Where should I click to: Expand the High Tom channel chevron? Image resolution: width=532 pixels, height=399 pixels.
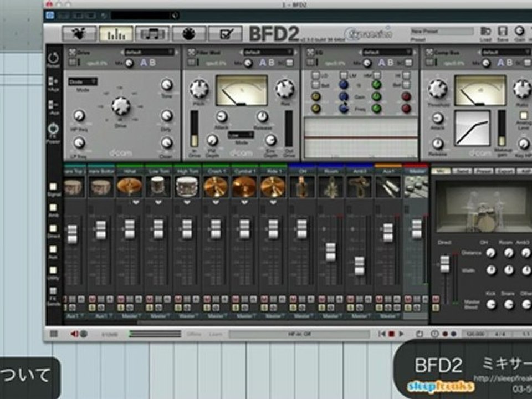(187, 203)
